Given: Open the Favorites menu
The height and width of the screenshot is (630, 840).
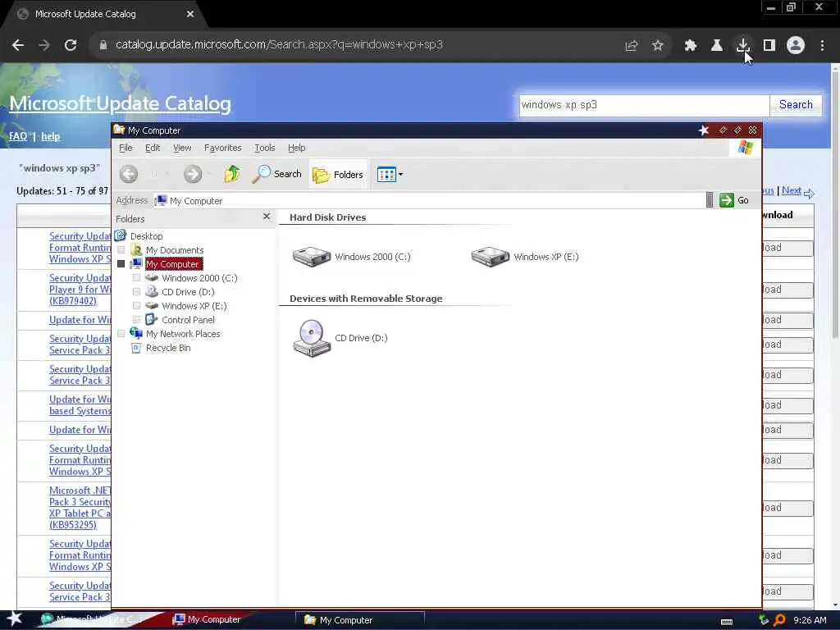Looking at the screenshot, I should pos(223,148).
